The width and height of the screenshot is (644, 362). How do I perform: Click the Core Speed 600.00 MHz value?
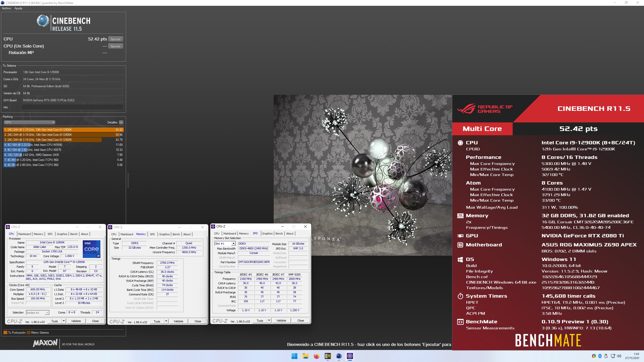[38, 290]
